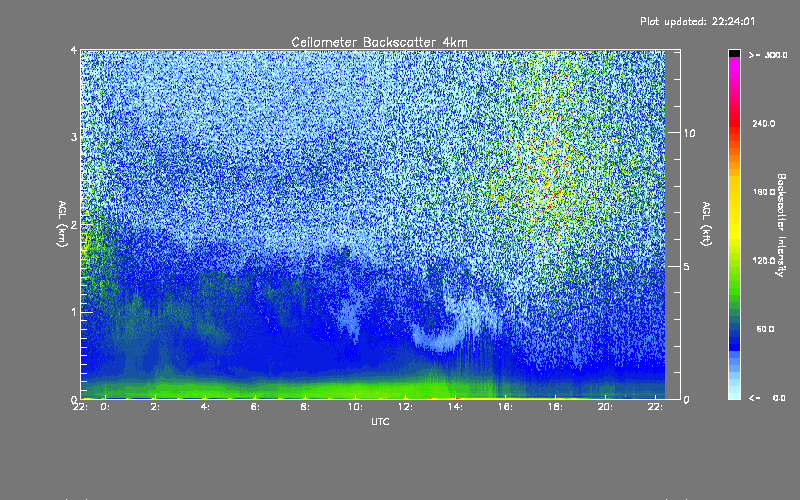Click the '120.0' colorbar tick value
This screenshot has width=800, height=500.
click(x=764, y=261)
